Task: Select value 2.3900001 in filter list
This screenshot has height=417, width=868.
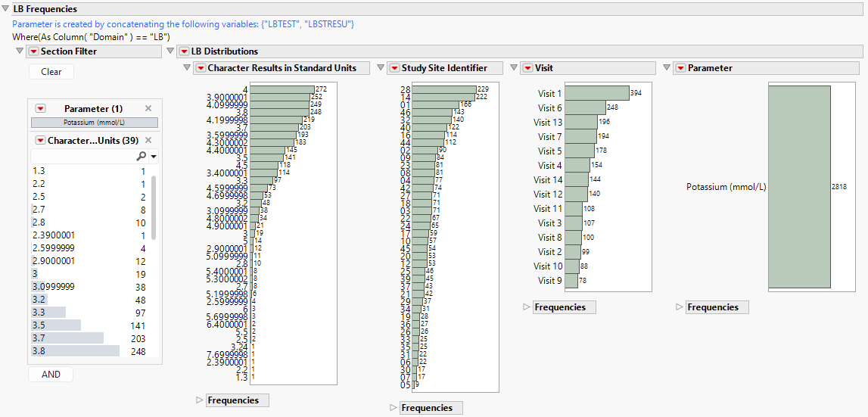Action: point(90,235)
